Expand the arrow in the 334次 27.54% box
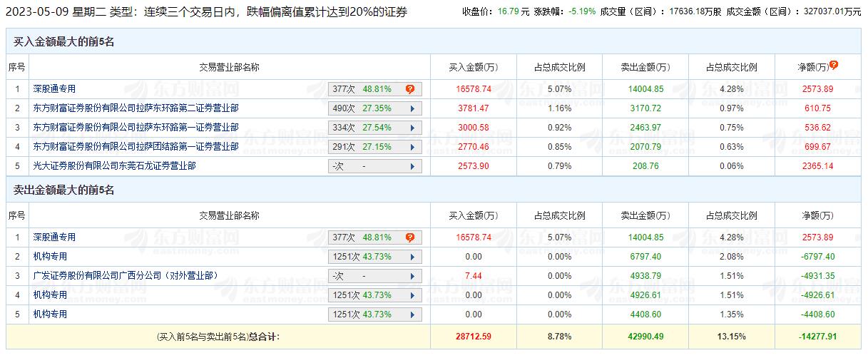Image resolution: width=868 pixels, height=358 pixels. 412,128
